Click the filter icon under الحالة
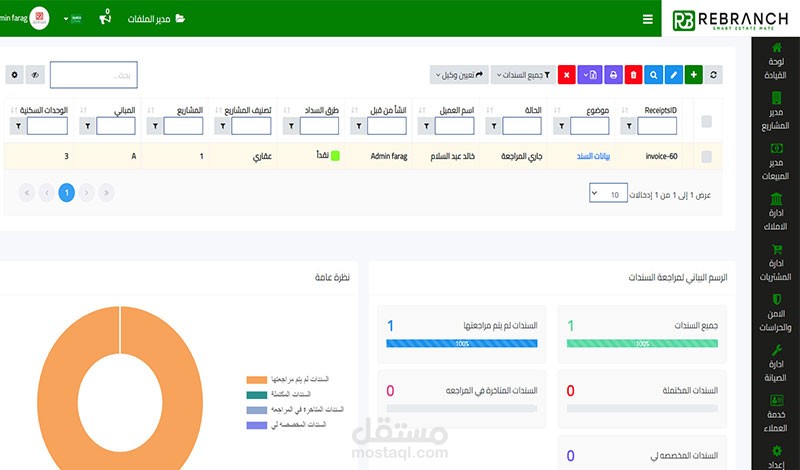The image size is (800, 470). click(493, 126)
